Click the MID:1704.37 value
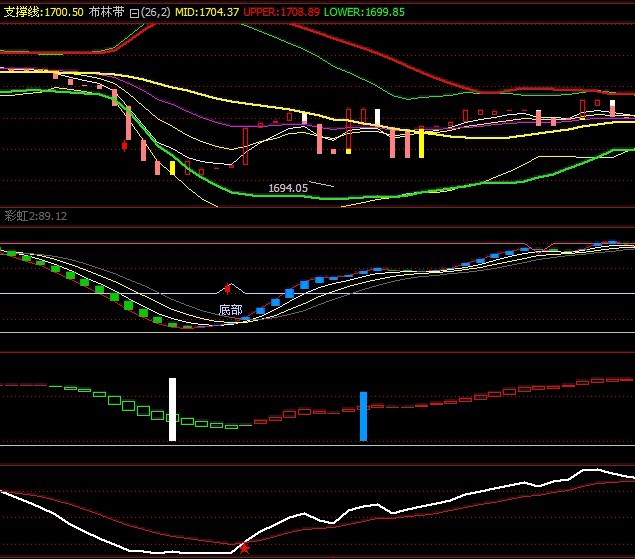 pyautogui.click(x=207, y=12)
